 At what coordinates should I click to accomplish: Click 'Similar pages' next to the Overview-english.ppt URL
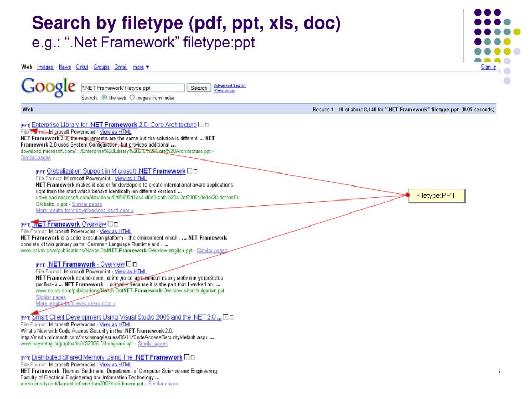[x=212, y=250]
